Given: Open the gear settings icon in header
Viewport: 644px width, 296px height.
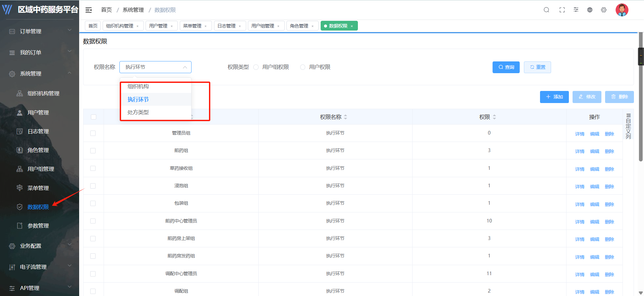Looking at the screenshot, I should click(604, 10).
